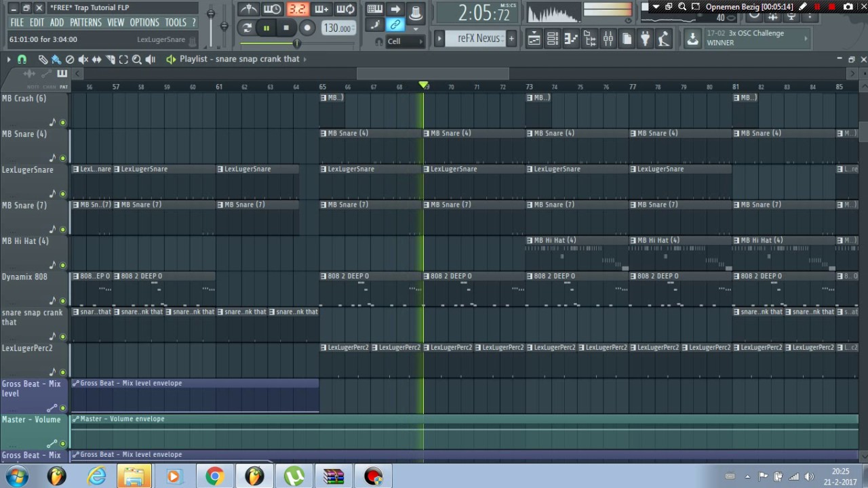
Task: Open the metronome toggle in transport
Action: point(249,9)
